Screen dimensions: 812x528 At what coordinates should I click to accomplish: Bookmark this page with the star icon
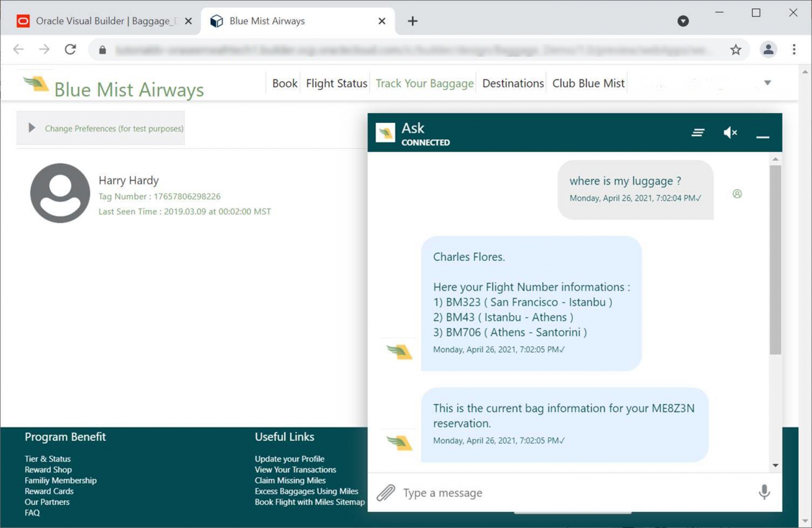tap(735, 50)
